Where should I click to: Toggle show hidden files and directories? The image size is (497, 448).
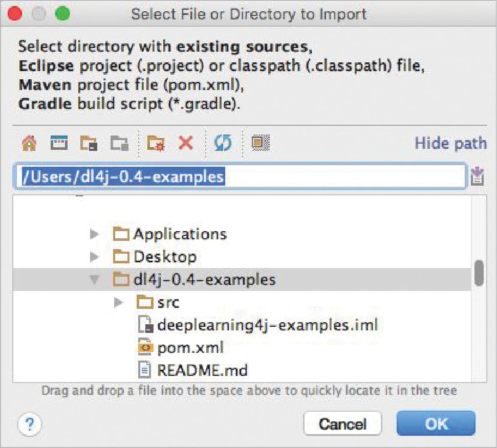pos(261,144)
